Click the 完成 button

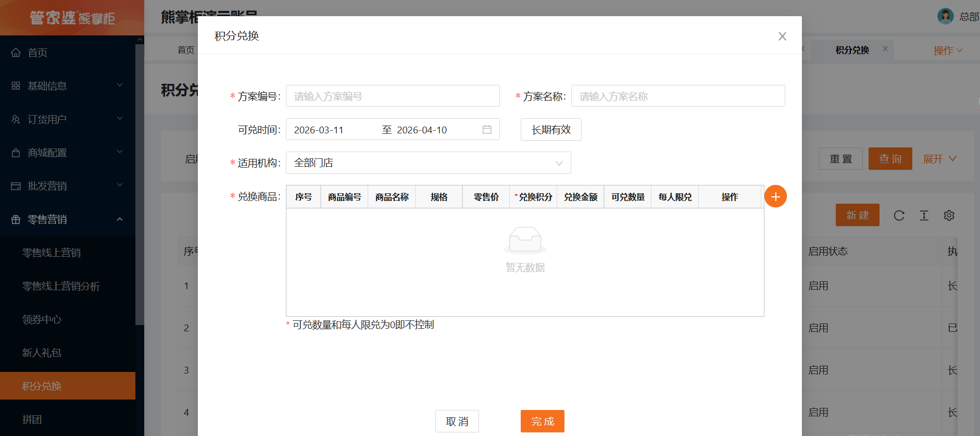pos(542,421)
